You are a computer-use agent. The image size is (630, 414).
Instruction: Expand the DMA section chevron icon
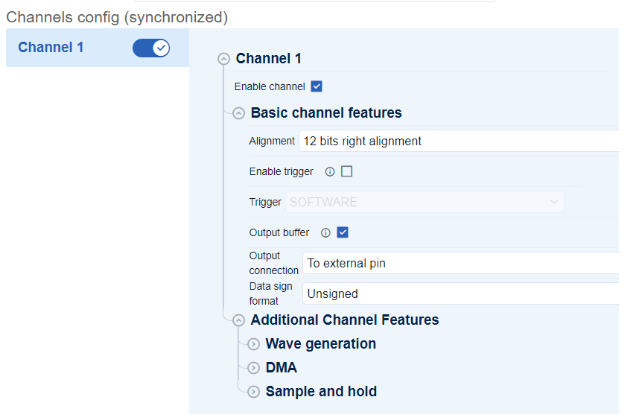(x=253, y=368)
